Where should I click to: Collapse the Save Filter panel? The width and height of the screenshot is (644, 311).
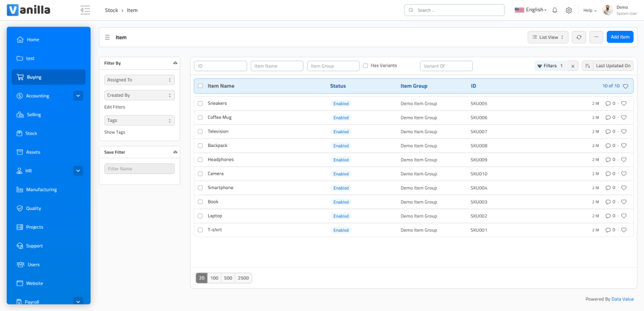(x=175, y=152)
